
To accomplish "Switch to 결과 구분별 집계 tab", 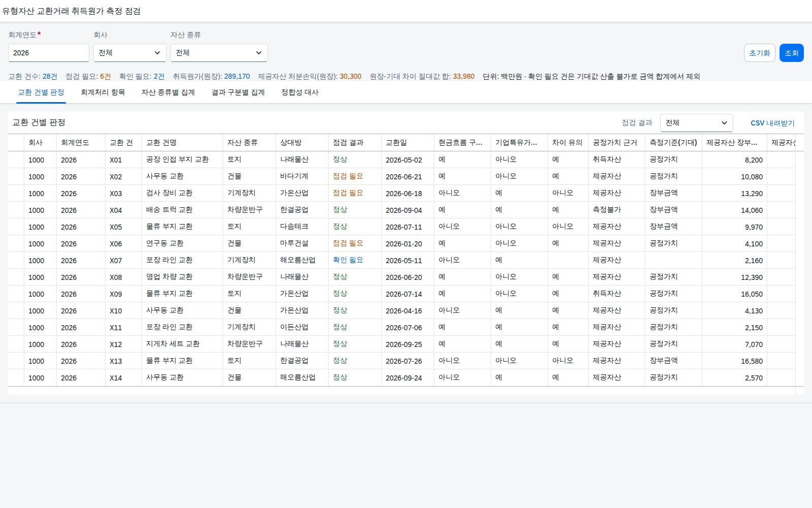I will [238, 92].
